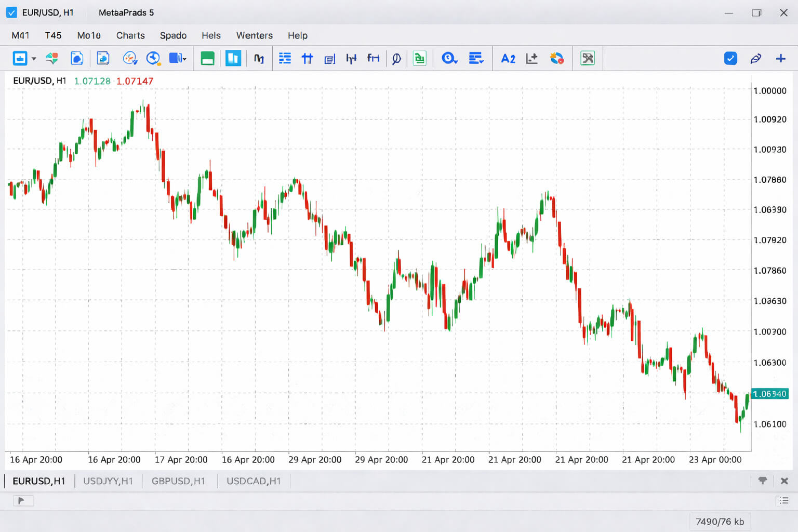Screen dimensions: 798x532
Task: Click the pin icon beside chart tabs
Action: tap(762, 481)
